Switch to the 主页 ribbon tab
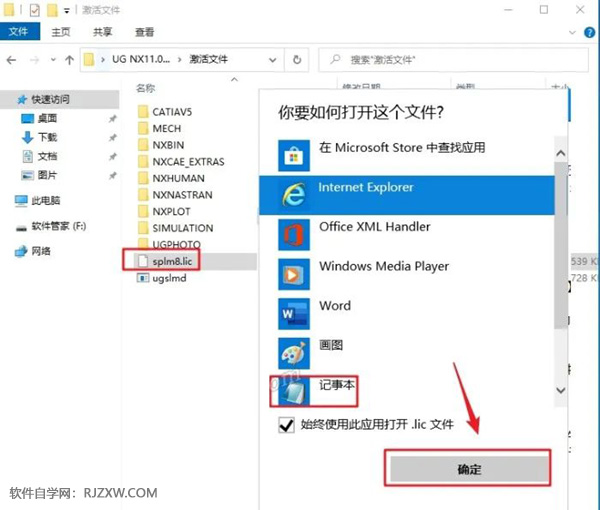 (61, 32)
